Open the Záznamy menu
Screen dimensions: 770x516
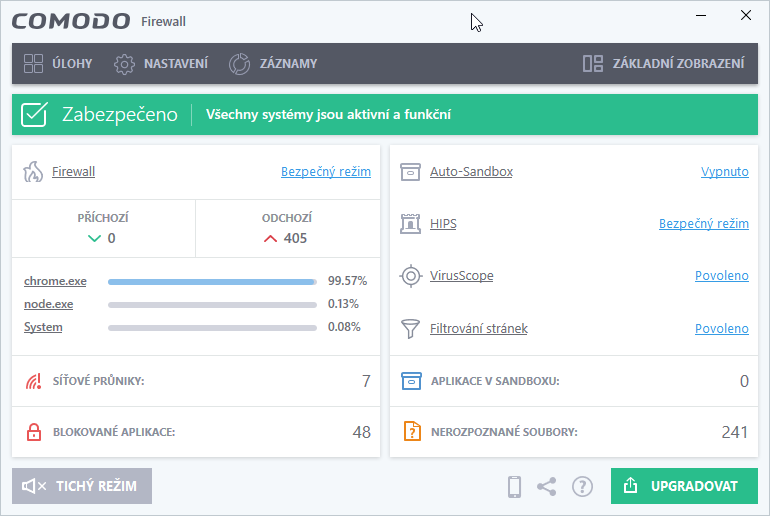pyautogui.click(x=273, y=64)
